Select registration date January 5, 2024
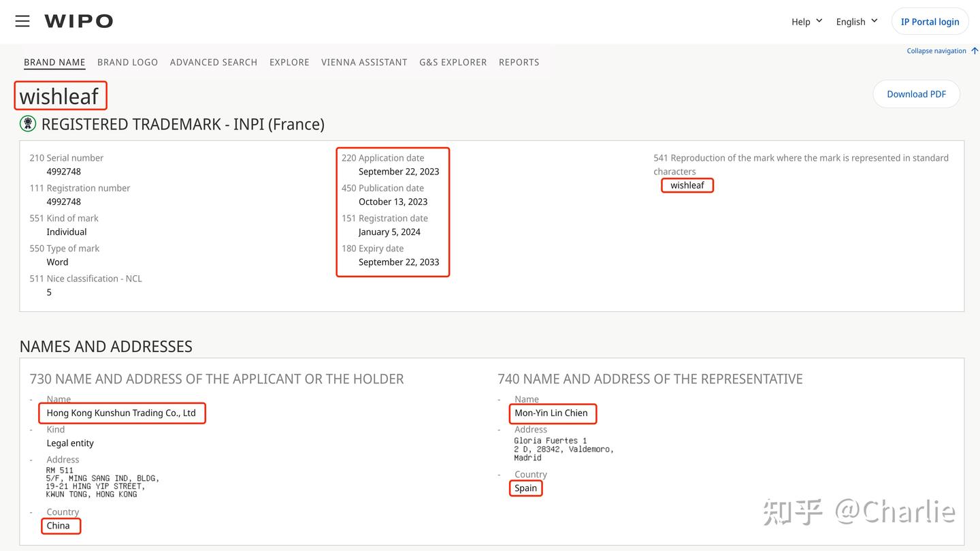 pos(390,232)
